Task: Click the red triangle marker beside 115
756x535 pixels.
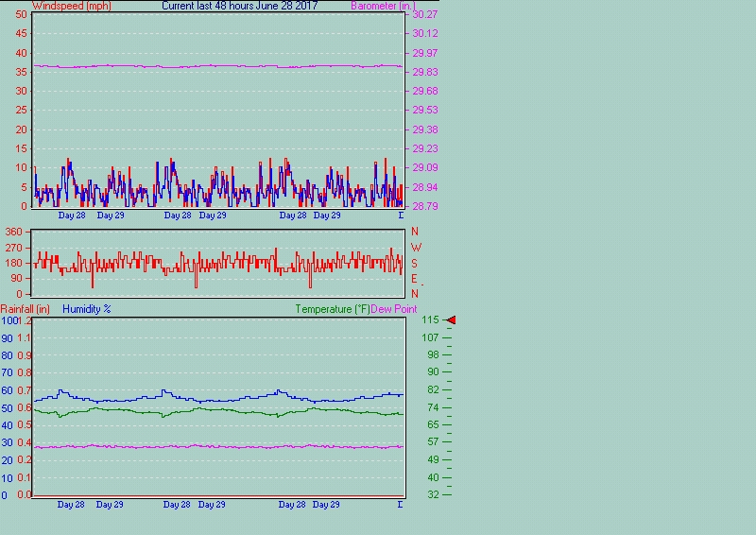Action: tap(451, 321)
